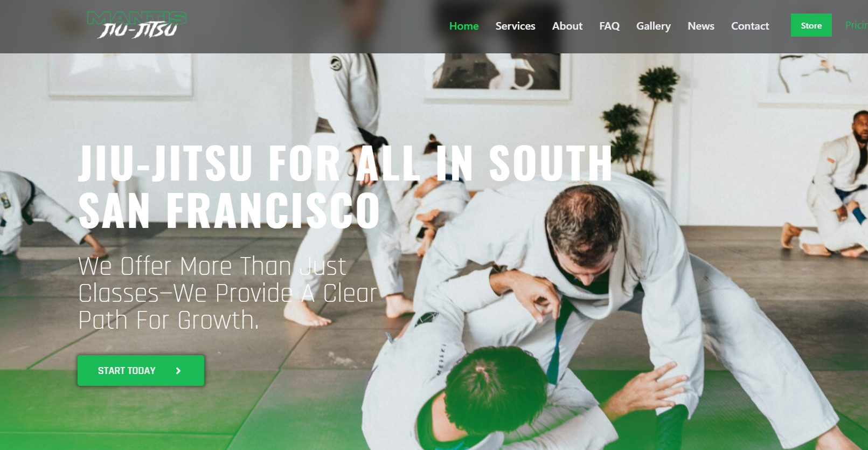
Task: Open the Services page
Action: tap(515, 26)
